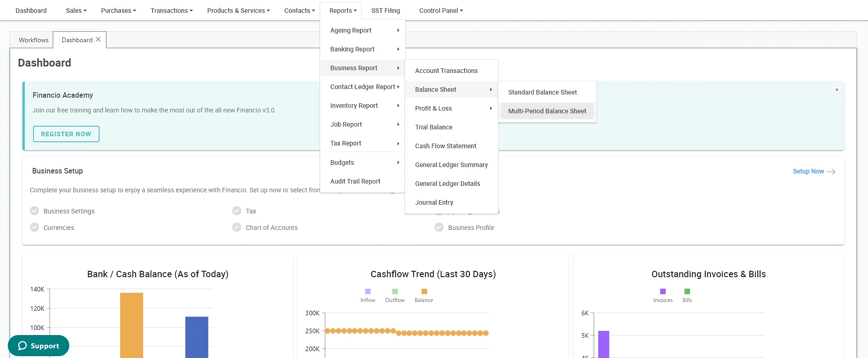Toggle the Inflow legend swatch

point(368,291)
